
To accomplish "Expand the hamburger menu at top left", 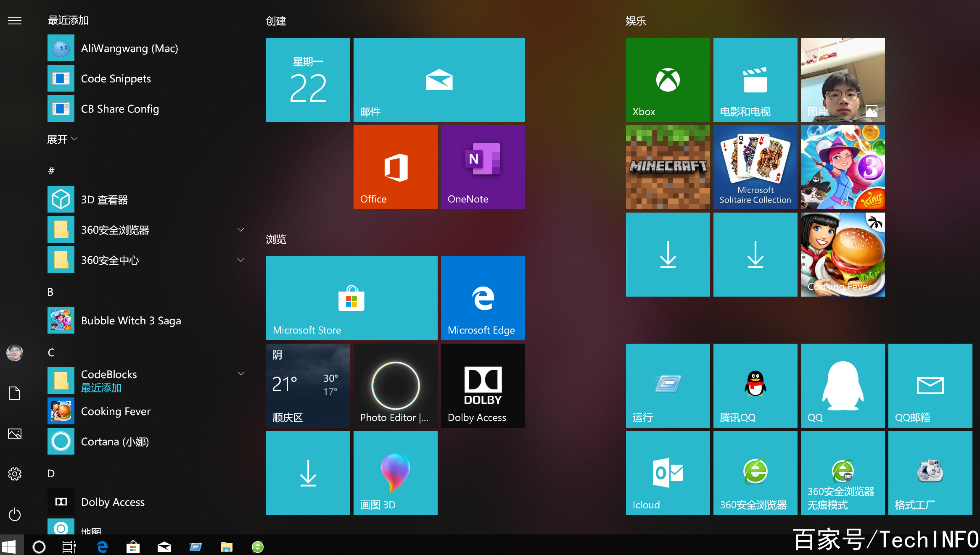I will click(15, 21).
